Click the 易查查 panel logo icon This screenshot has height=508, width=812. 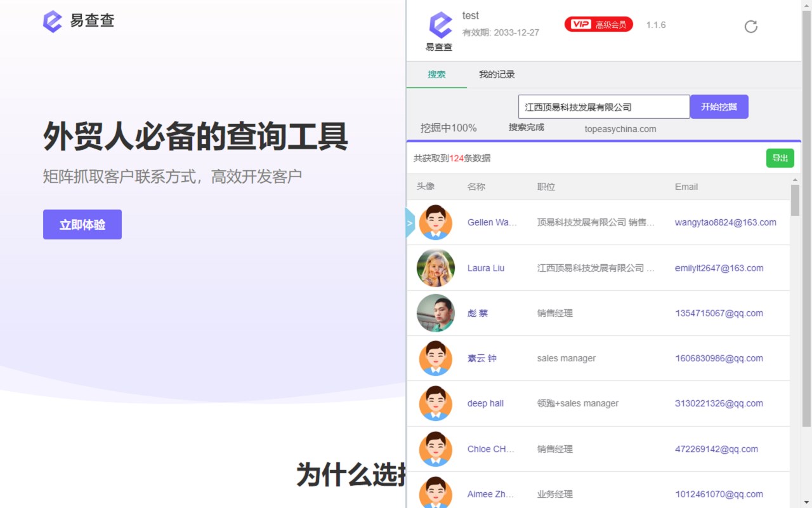[x=440, y=26]
